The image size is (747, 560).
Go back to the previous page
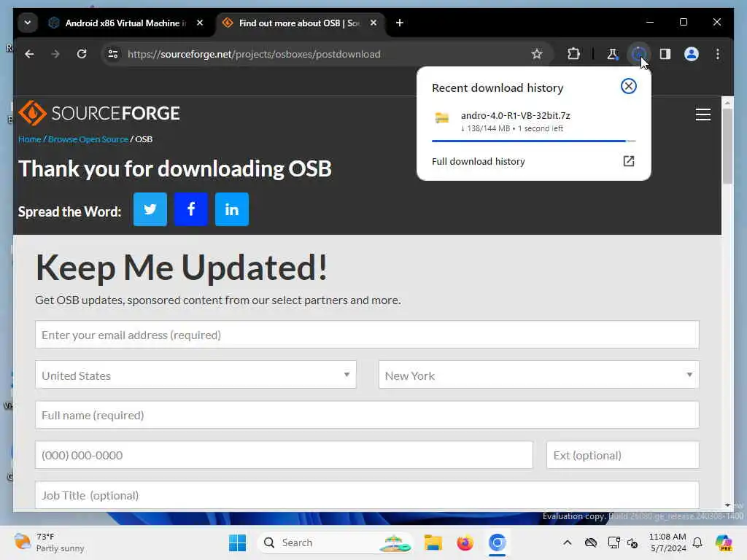(29, 54)
